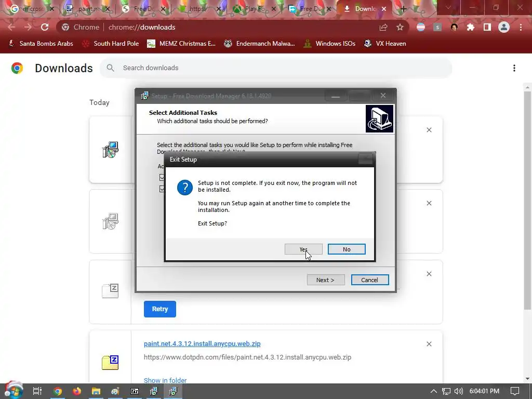Open South Hard Pole bookmark
The image size is (532, 399).
111,44
